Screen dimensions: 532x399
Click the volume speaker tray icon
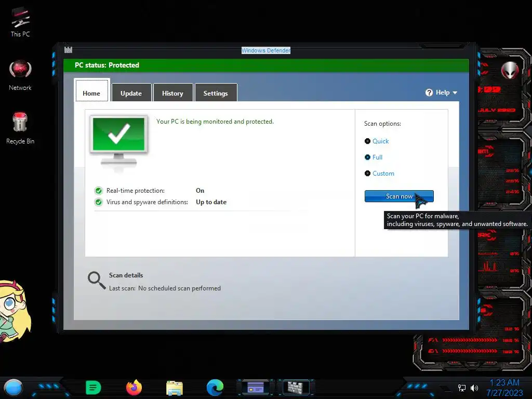[x=474, y=388]
